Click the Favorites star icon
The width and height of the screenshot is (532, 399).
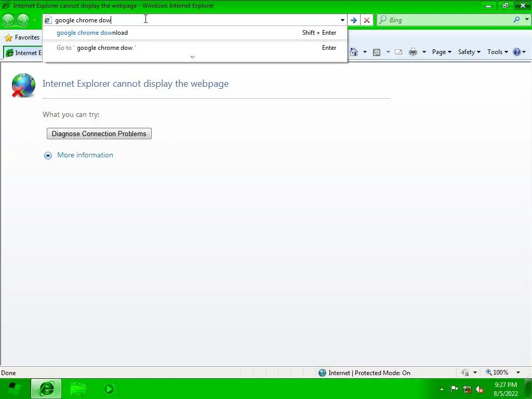(8, 37)
